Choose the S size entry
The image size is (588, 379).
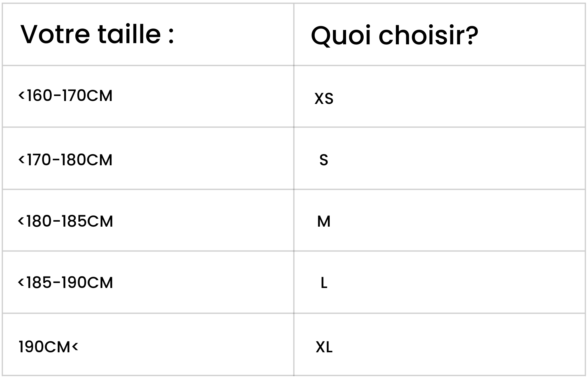click(x=323, y=160)
